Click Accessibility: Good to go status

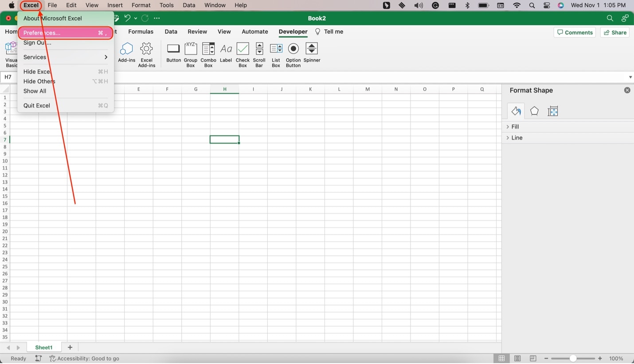pyautogui.click(x=84, y=358)
